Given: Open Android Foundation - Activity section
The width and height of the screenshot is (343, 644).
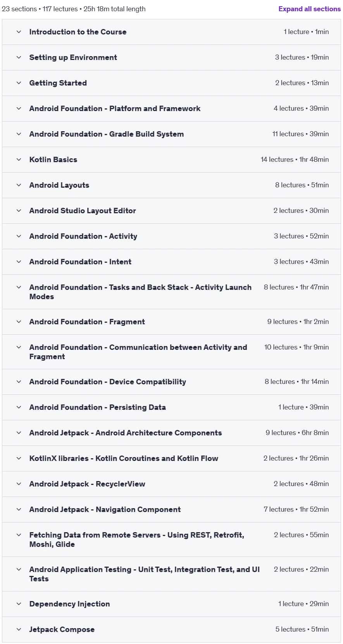Looking at the screenshot, I should (x=171, y=236).
